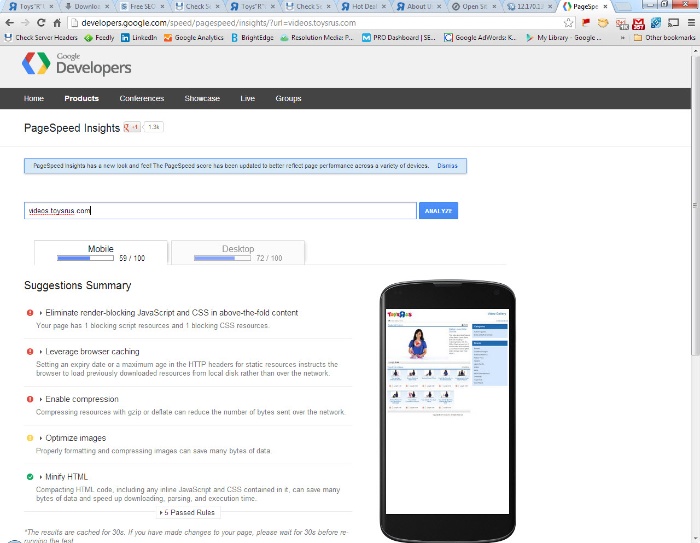The height and width of the screenshot is (543, 700).
Task: Open the Google Analytics bookmark
Action: (193, 38)
